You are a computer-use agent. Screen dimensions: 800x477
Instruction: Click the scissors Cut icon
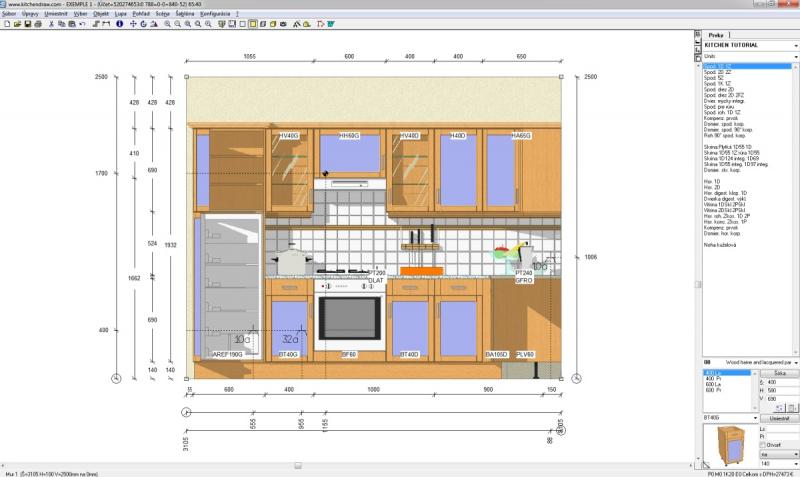click(51, 23)
